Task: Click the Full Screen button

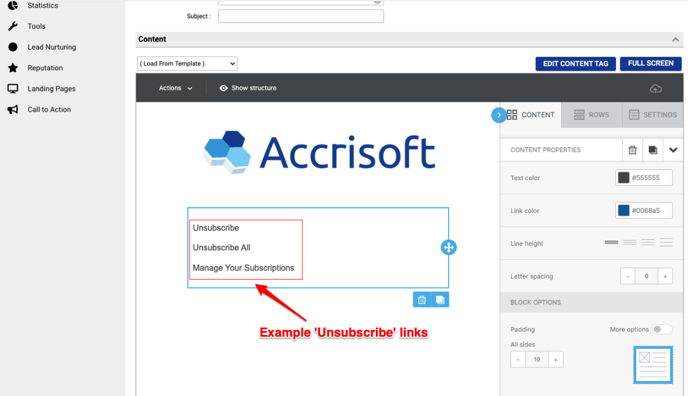Action: tap(651, 64)
